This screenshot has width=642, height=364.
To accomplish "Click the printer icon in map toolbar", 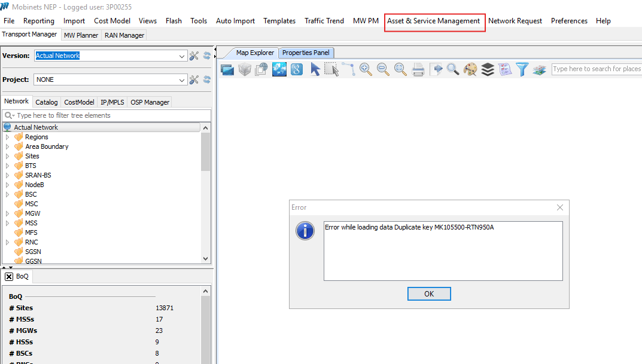I will [418, 69].
